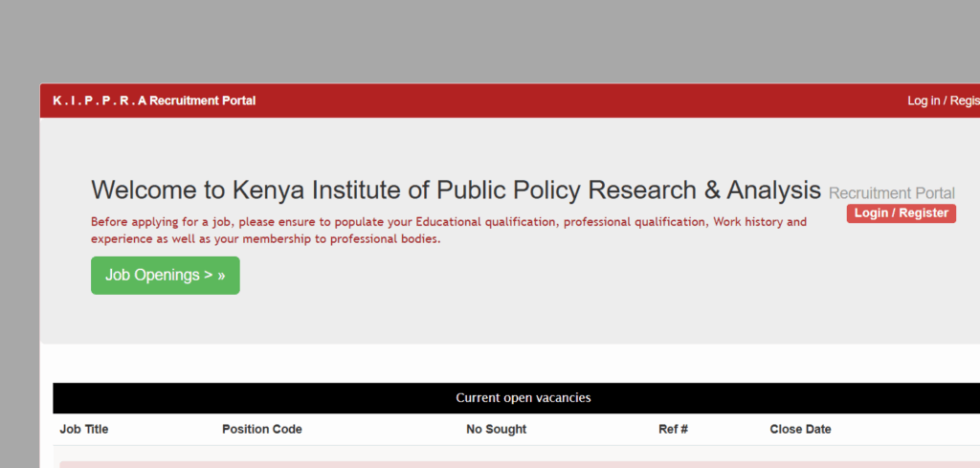This screenshot has height=468, width=980.
Task: Sort by the Job Title column header
Action: [84, 430]
